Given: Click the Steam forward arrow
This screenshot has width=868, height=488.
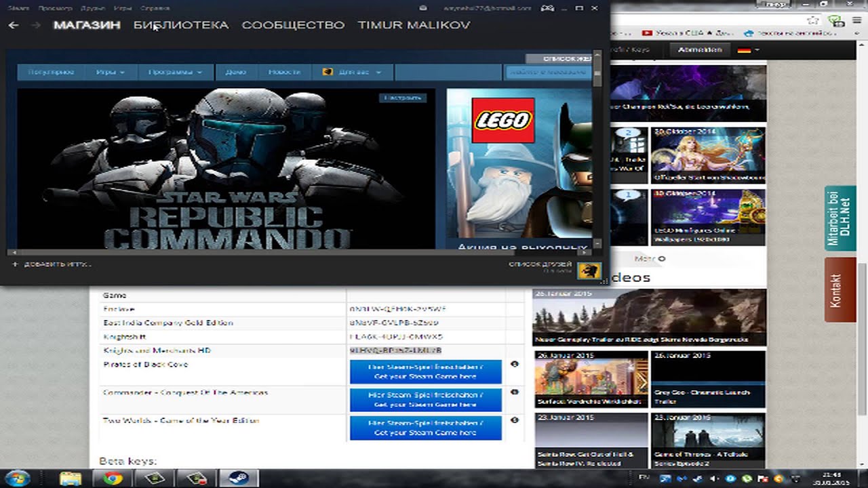Looking at the screenshot, I should pyautogui.click(x=36, y=25).
